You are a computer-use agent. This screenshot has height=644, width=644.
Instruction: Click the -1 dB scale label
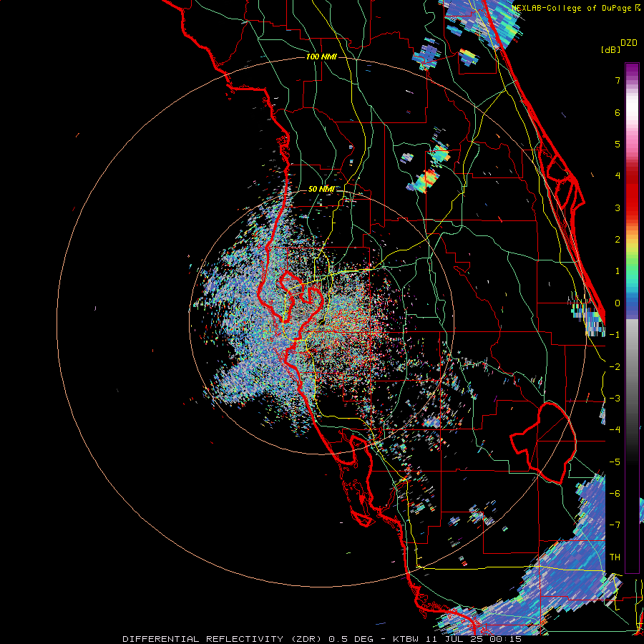click(615, 335)
